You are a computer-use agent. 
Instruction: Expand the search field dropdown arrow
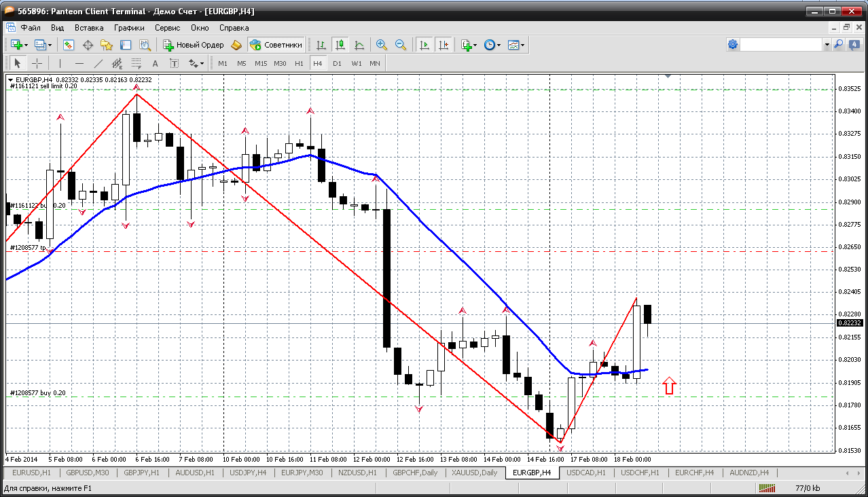click(827, 44)
